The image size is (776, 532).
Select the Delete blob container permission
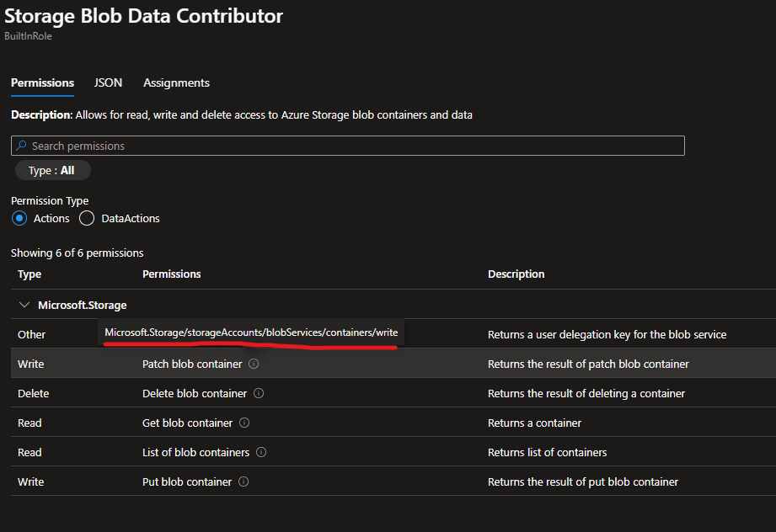tap(195, 393)
